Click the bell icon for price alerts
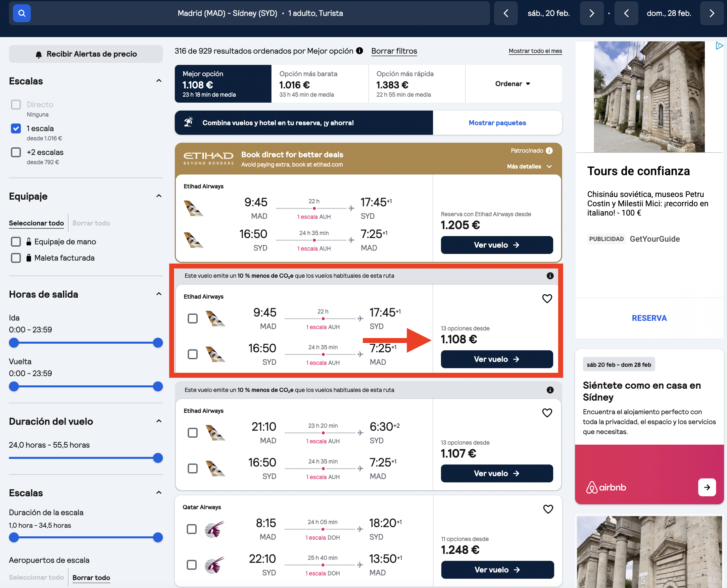727x588 pixels. point(39,54)
